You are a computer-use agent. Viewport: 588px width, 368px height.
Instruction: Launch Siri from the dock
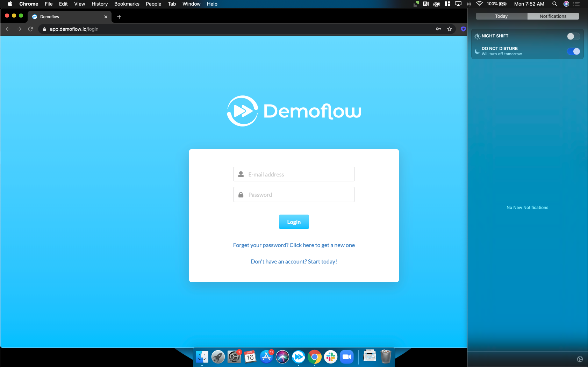pyautogui.click(x=282, y=357)
